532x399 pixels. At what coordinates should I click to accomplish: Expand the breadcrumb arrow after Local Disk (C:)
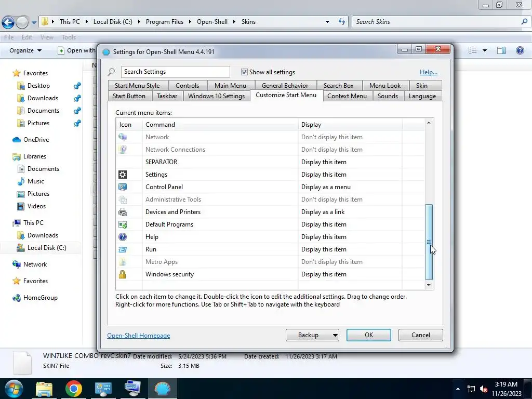[x=139, y=22]
